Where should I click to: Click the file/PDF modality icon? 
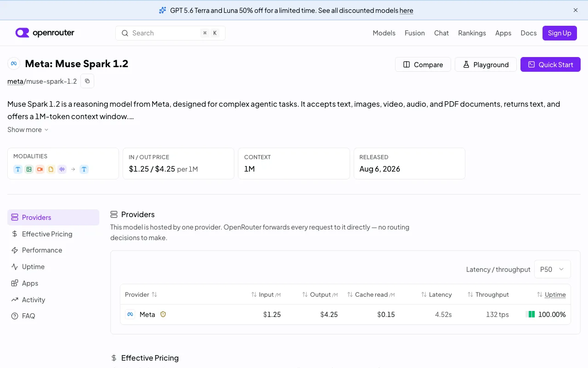point(51,169)
